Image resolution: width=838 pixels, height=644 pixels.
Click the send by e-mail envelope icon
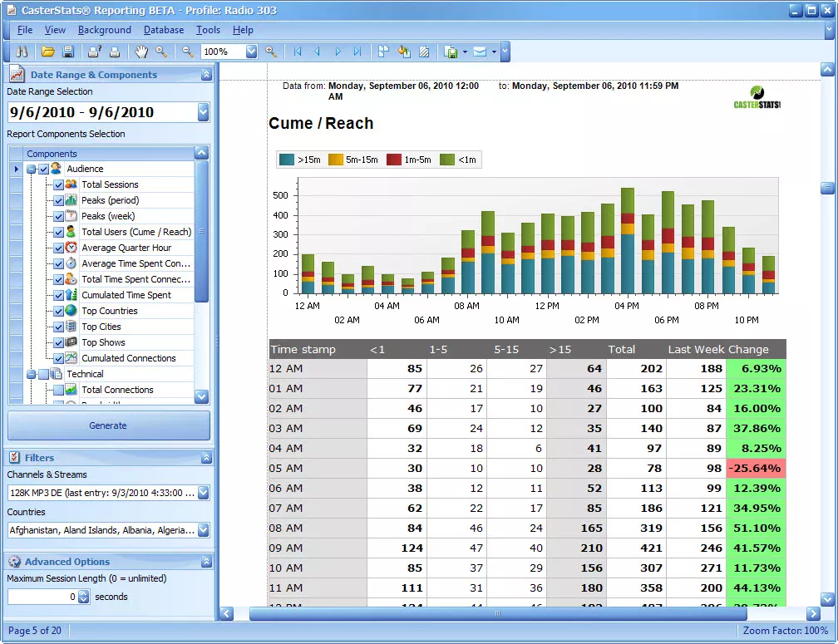480,52
